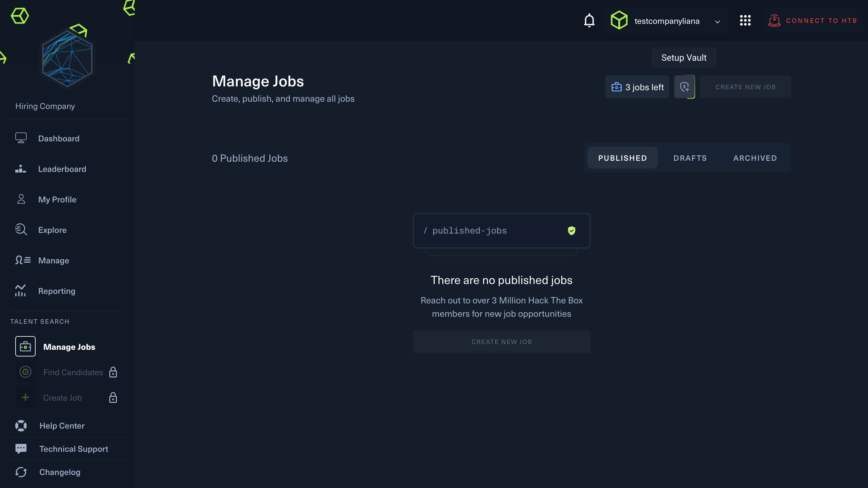This screenshot has width=868, height=488.
Task: Click the Manage users-list icon
Action: tap(23, 260)
